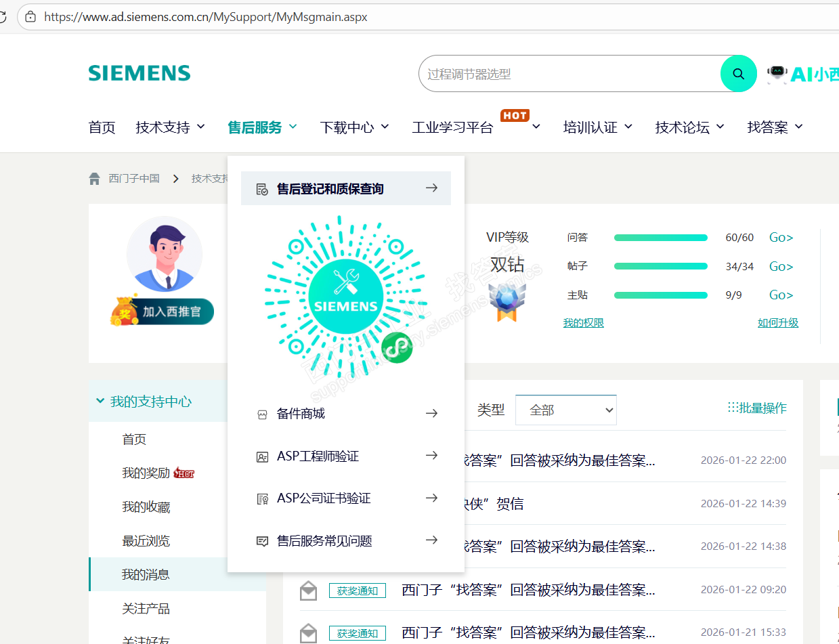Click the browser address bar URL
The image size is (839, 644).
(206, 17)
